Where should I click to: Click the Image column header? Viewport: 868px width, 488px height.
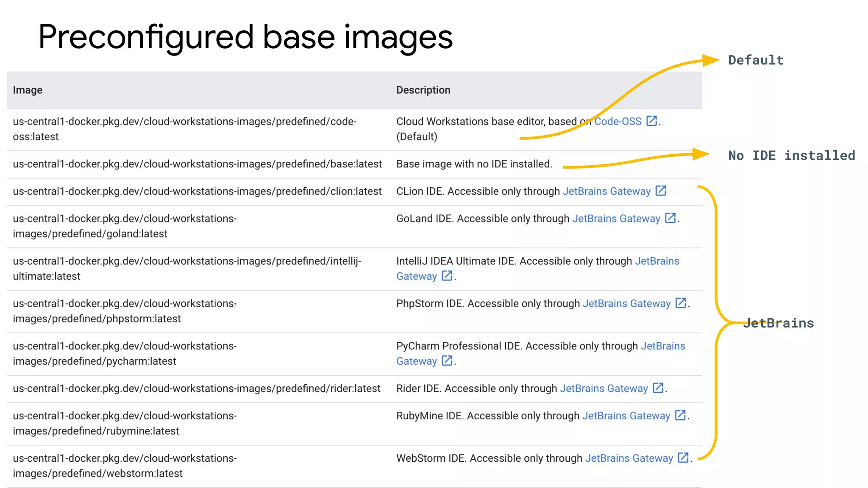[28, 90]
